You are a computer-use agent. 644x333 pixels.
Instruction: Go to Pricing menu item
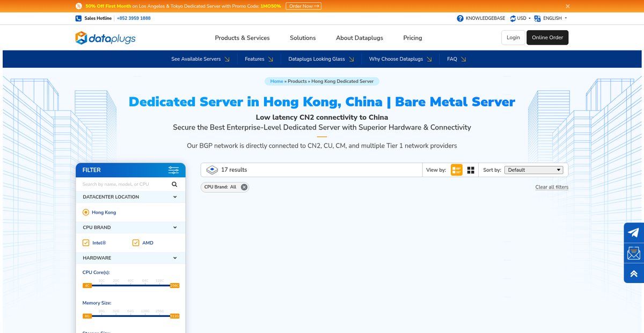point(413,38)
